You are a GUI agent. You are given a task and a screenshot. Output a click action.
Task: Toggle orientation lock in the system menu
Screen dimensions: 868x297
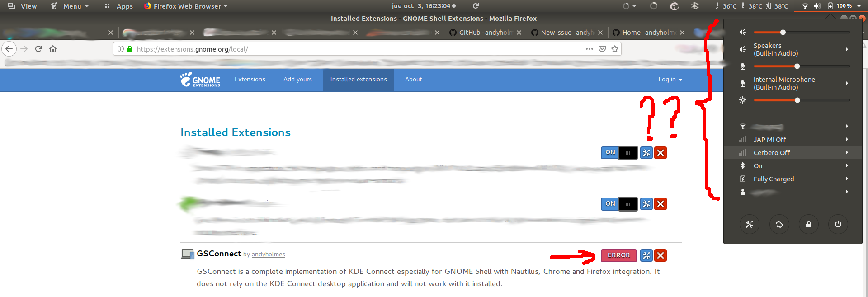[779, 224]
